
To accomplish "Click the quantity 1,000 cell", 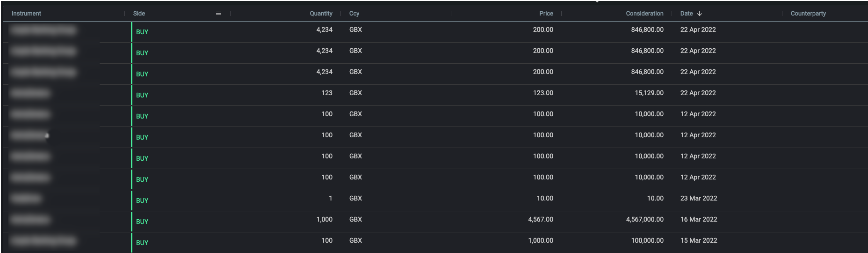I will (x=325, y=219).
